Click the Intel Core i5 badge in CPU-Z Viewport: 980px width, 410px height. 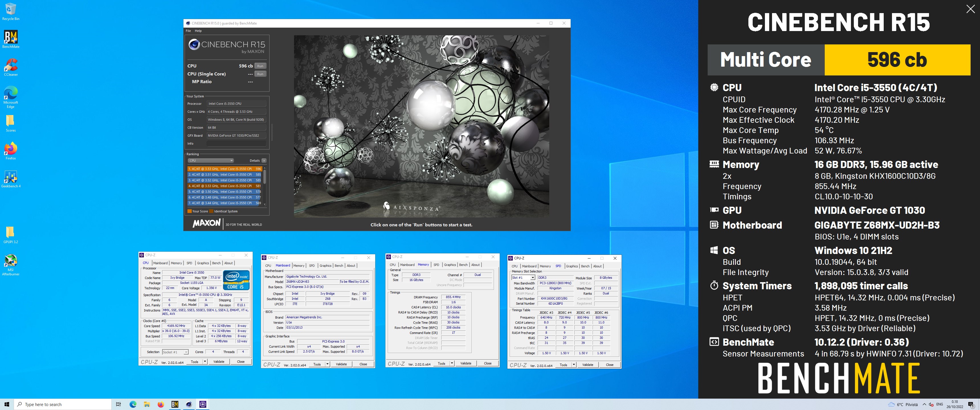[236, 280]
